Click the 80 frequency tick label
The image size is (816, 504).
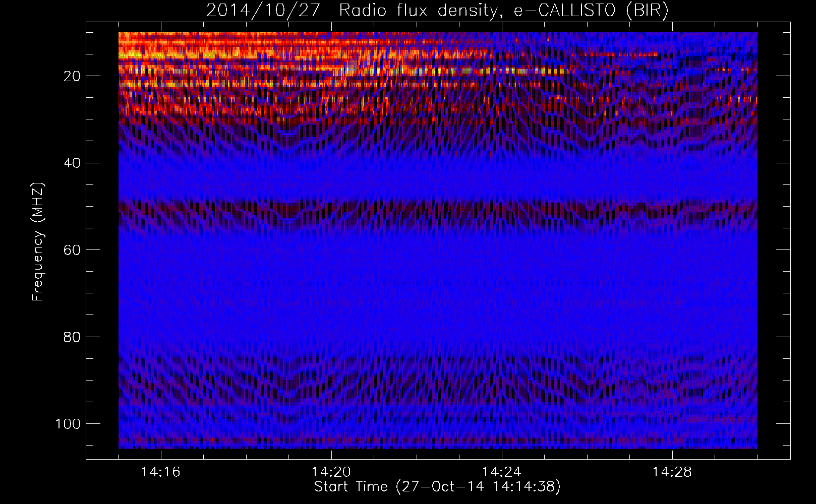tap(73, 337)
